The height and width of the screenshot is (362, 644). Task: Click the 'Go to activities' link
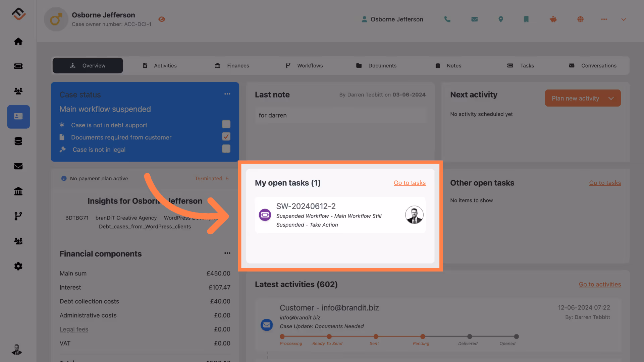click(599, 285)
